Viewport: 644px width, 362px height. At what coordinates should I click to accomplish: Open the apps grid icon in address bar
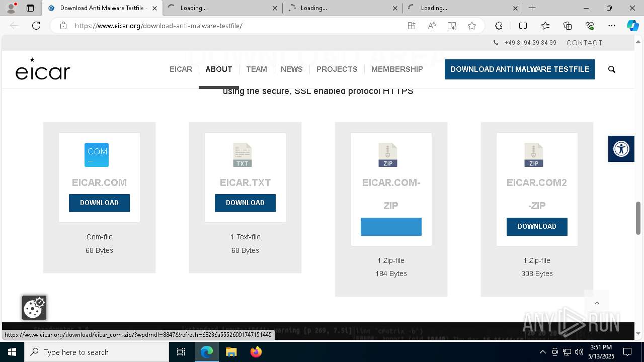412,26
